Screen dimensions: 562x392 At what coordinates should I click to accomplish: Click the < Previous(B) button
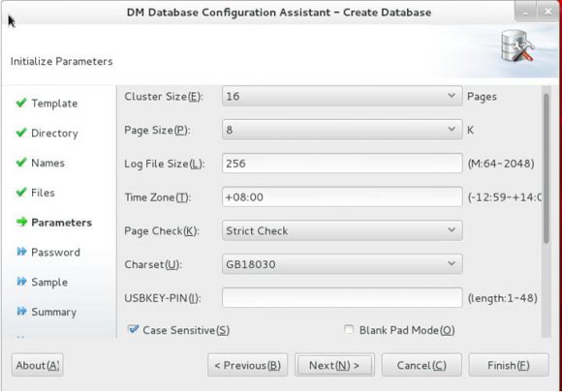click(248, 365)
